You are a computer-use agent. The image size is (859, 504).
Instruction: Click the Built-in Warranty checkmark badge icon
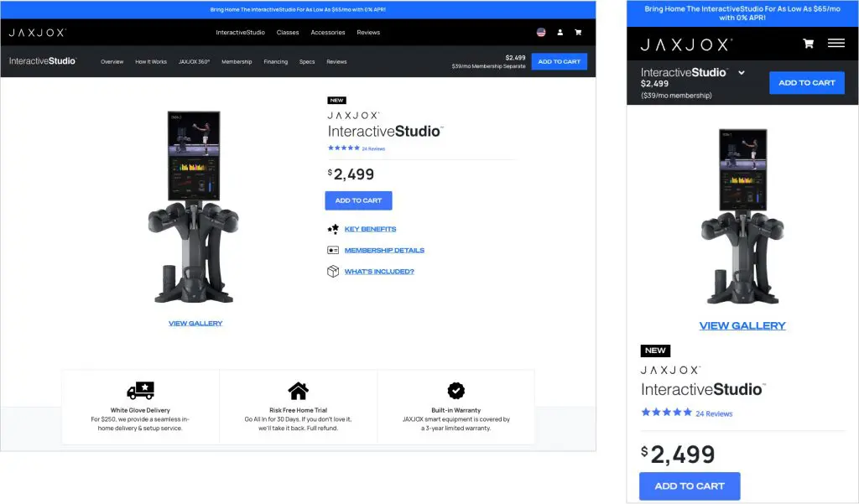[456, 391]
